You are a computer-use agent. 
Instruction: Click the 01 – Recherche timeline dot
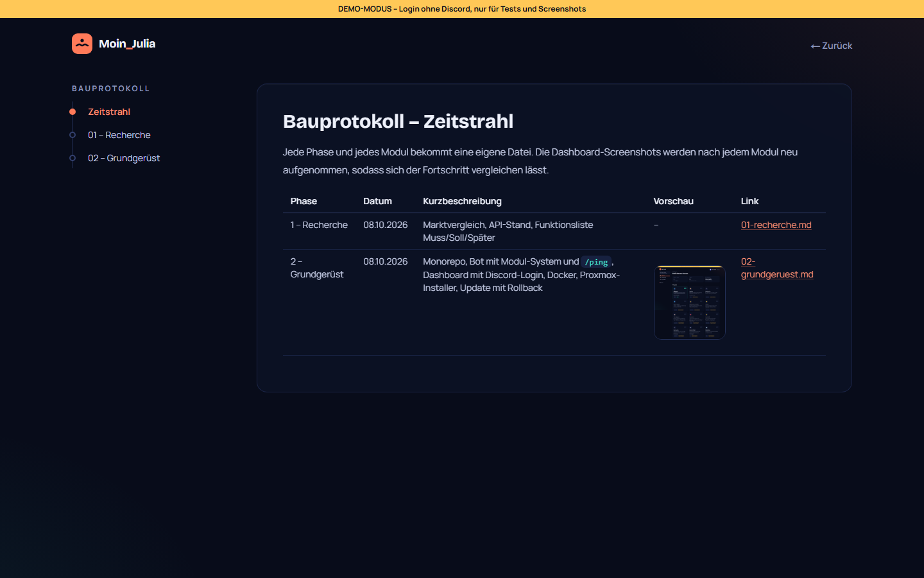(73, 135)
